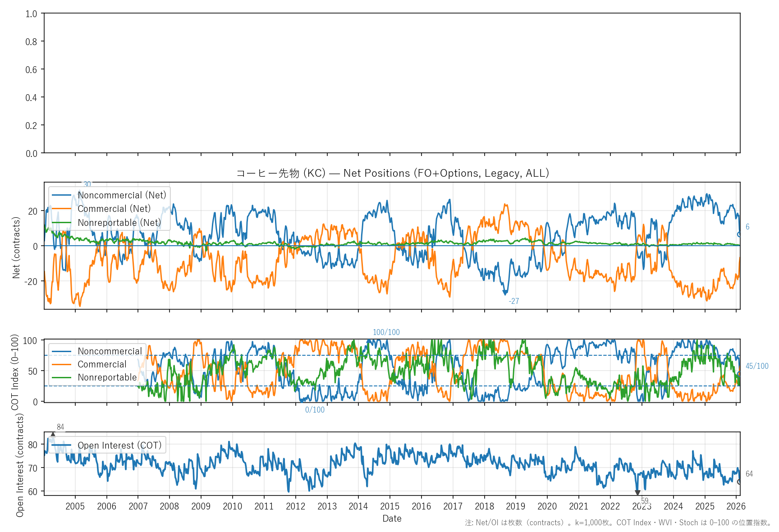
Task: Click the Date x-axis label
Action: pyautogui.click(x=392, y=518)
